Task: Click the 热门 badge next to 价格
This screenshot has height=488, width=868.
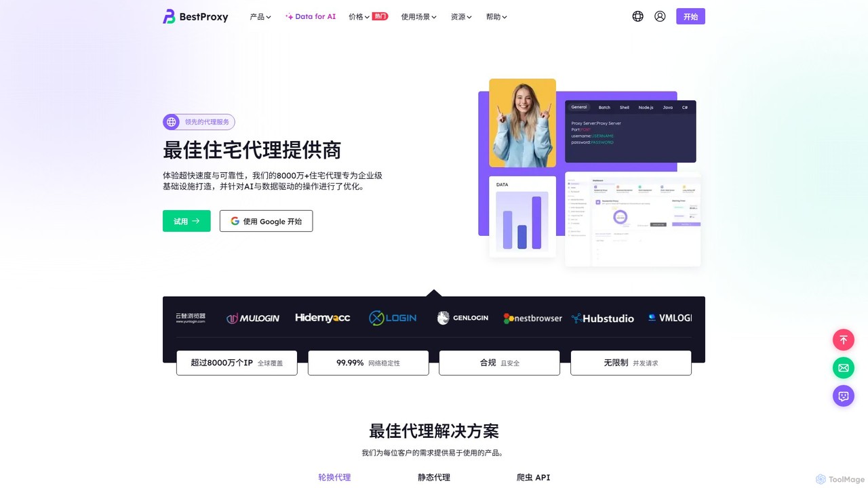Action: (x=380, y=16)
